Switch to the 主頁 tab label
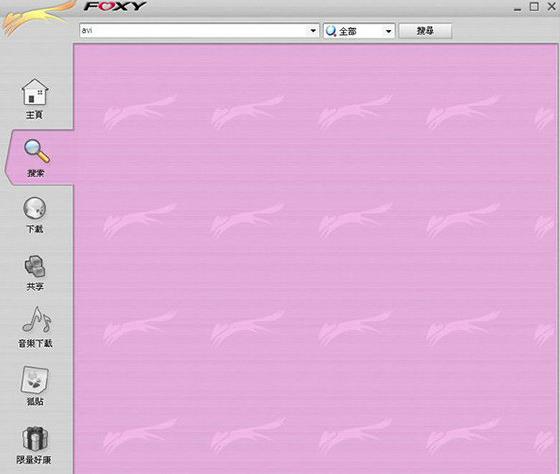Image resolution: width=560 pixels, height=474 pixels. pos(34,115)
